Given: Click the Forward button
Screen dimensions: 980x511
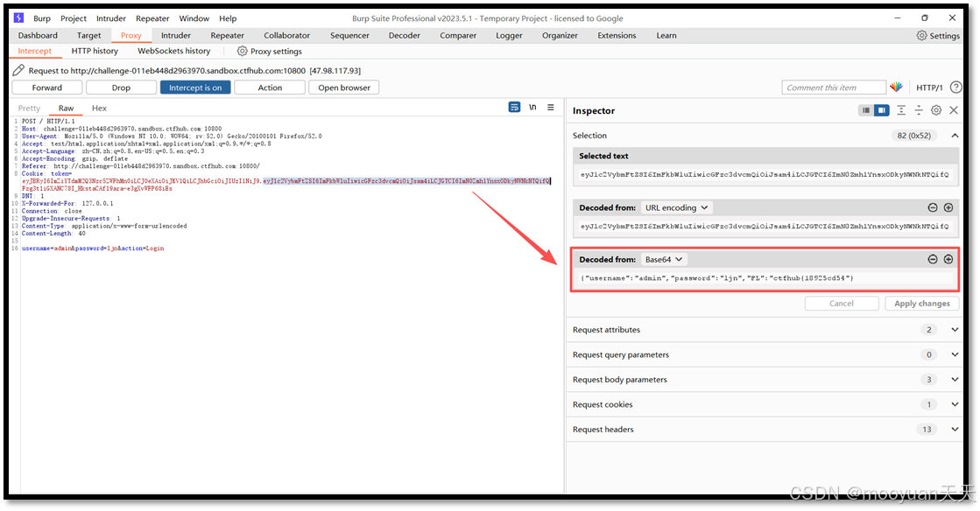Looking at the screenshot, I should coord(47,87).
